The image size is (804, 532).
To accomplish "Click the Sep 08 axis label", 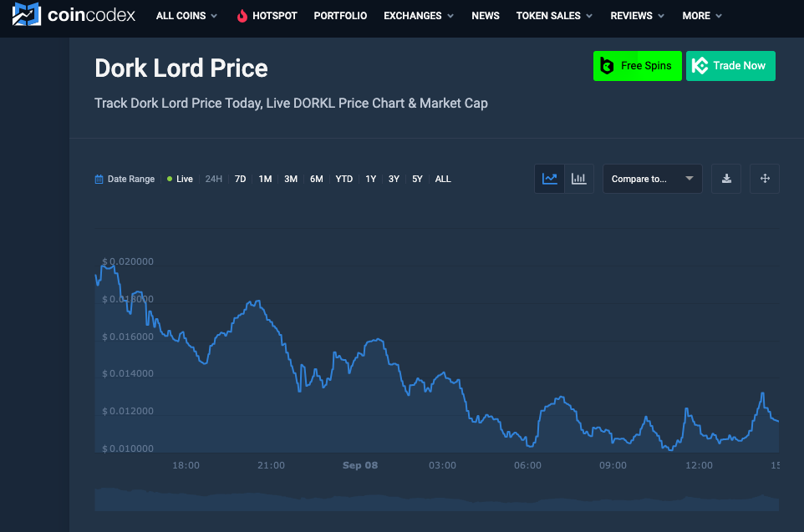I will tap(360, 465).
